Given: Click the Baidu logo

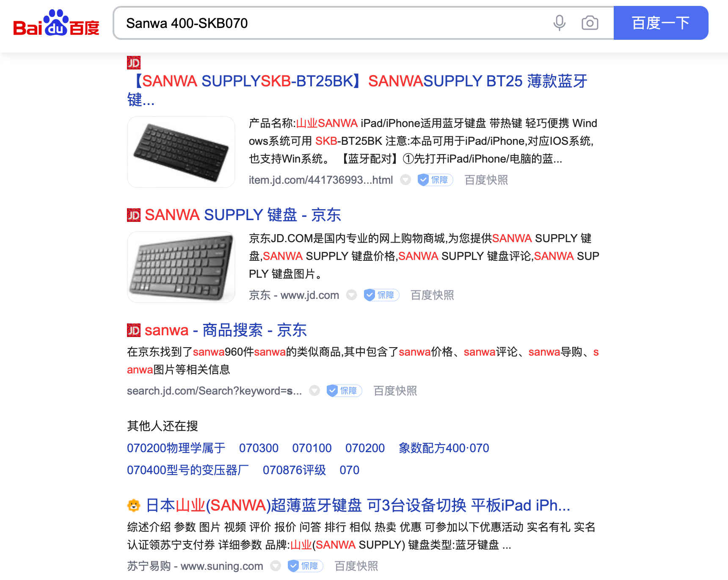Looking at the screenshot, I should click(56, 23).
